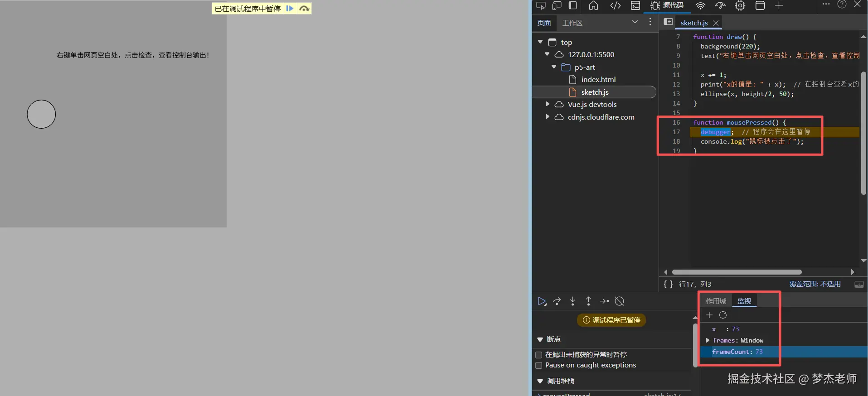Collapse the 127.0.0.1:5500 node
Screen dimensions: 868x396
coord(547,54)
